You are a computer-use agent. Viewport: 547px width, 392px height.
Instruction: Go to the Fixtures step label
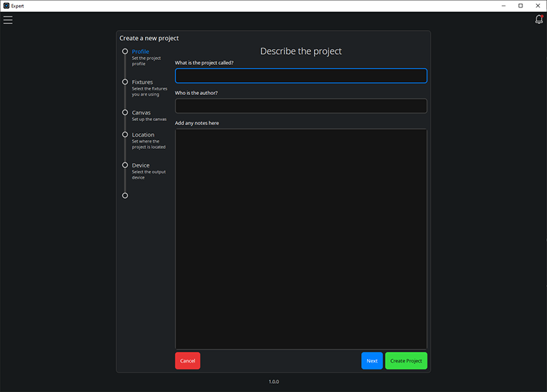(142, 82)
